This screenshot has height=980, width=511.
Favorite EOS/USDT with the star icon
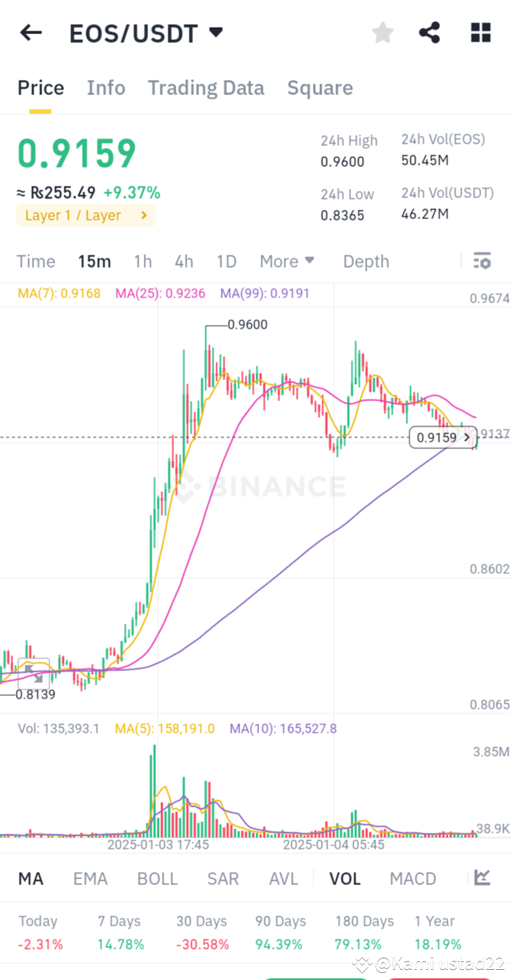tap(383, 33)
